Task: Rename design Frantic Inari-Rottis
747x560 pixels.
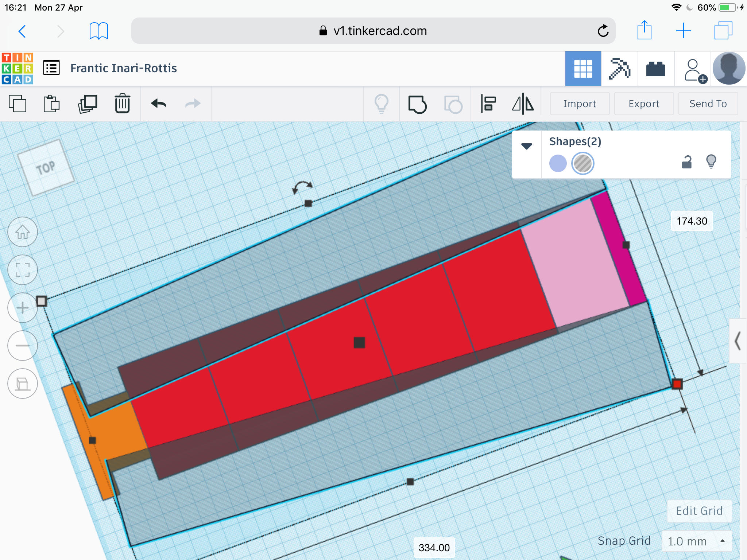Action: (123, 68)
